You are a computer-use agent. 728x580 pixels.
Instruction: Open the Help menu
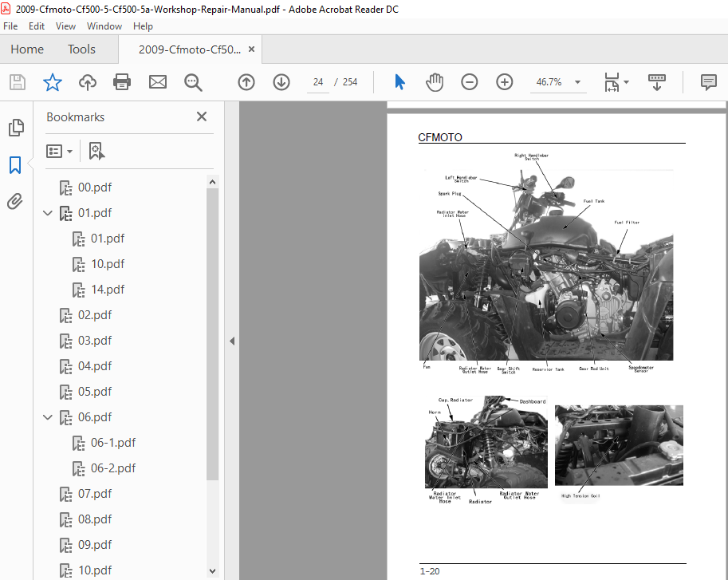click(143, 26)
